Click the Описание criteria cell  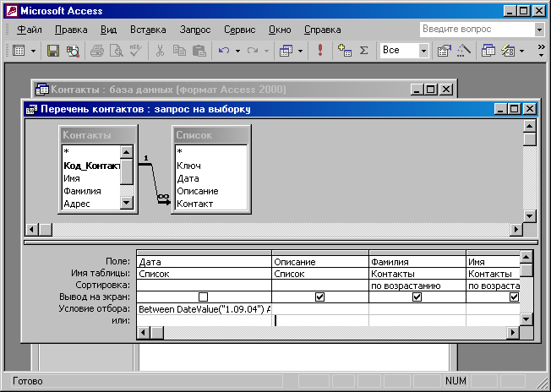320,309
